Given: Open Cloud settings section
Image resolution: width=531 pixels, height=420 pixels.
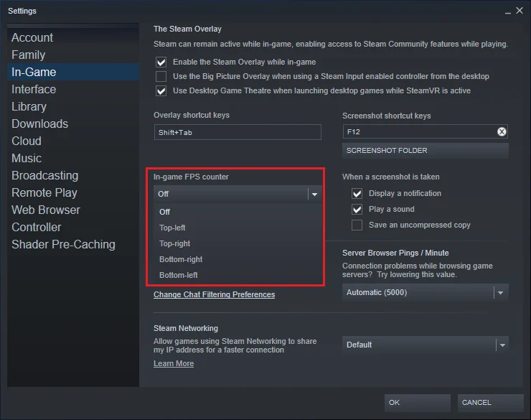Looking at the screenshot, I should click(73, 141).
